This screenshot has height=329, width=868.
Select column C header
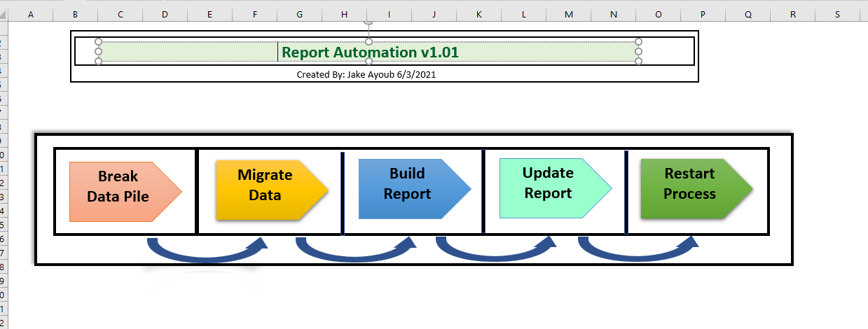(x=120, y=14)
